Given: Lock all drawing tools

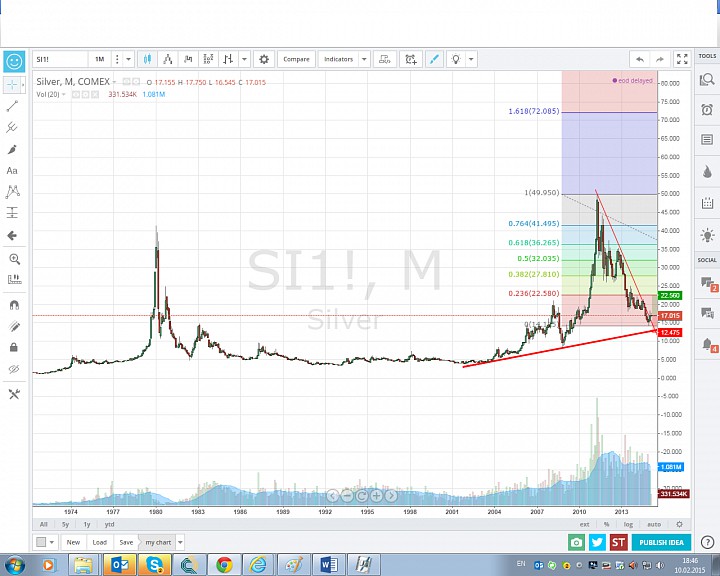Looking at the screenshot, I should click(14, 347).
